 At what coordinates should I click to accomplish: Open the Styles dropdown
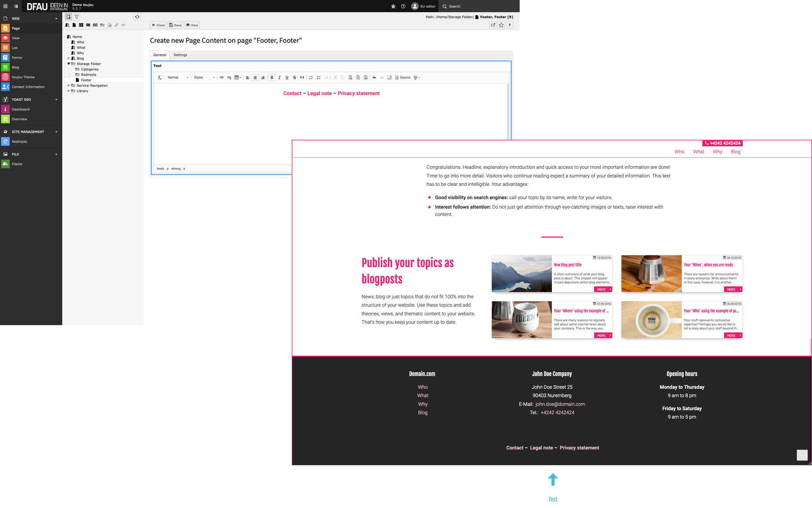[x=204, y=77]
